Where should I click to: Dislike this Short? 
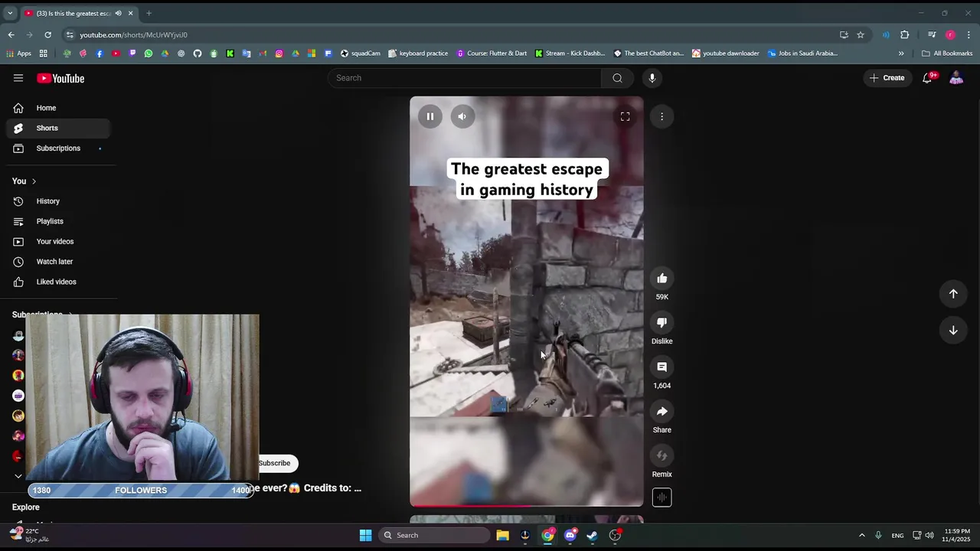661,323
